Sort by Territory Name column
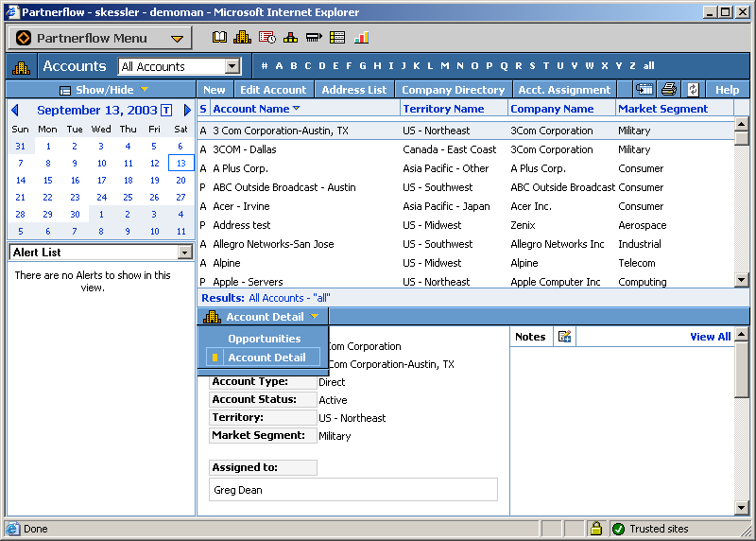The image size is (756, 541). (443, 109)
